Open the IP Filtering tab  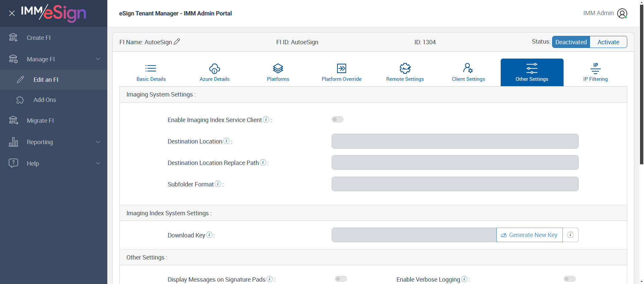(595, 72)
